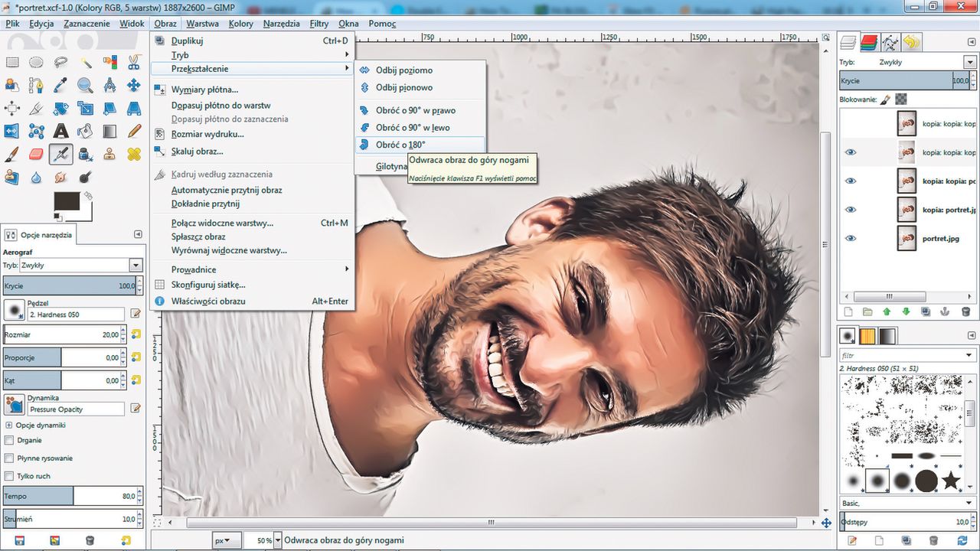Swap foreground and background colors arrow

[87, 196]
